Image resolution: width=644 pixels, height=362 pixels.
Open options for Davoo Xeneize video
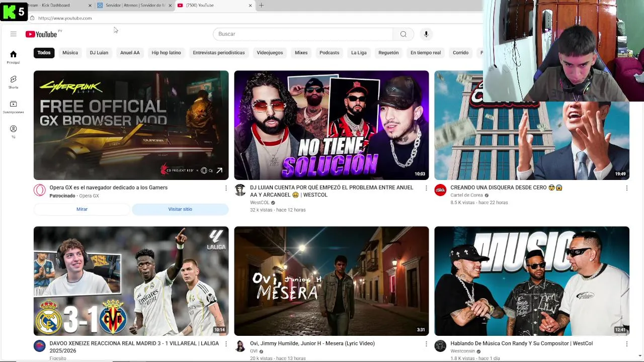(x=225, y=344)
